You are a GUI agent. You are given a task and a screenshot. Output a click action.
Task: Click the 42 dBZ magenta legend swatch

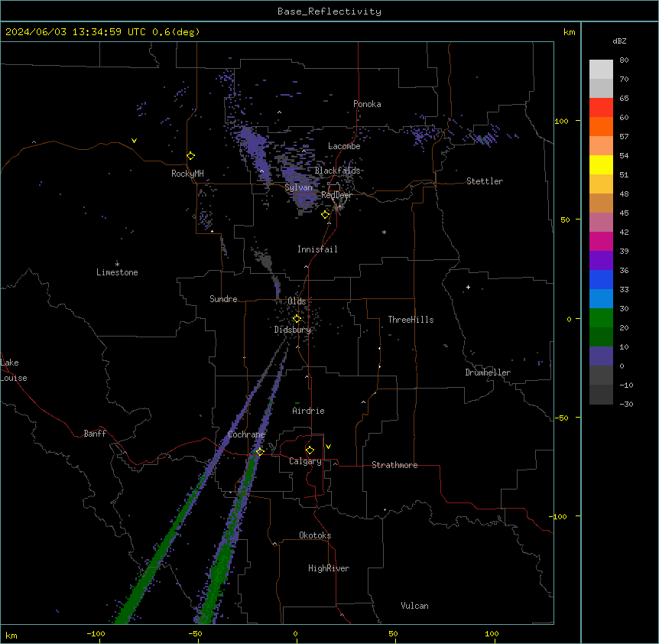click(601, 241)
